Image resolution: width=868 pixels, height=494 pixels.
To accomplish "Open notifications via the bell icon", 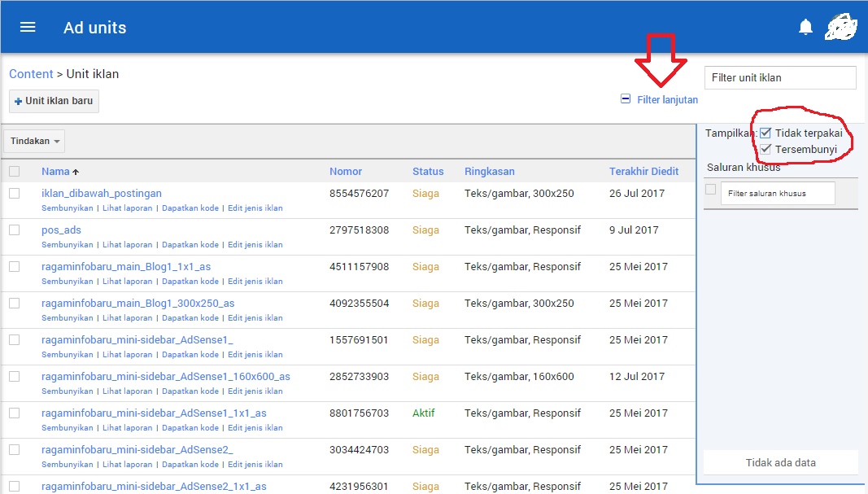I will (805, 26).
